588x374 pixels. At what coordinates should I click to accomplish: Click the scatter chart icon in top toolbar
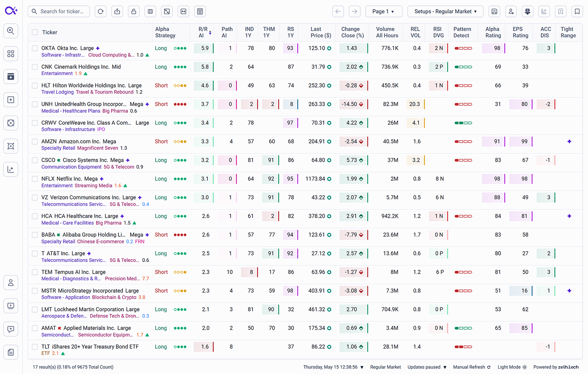pos(544,12)
